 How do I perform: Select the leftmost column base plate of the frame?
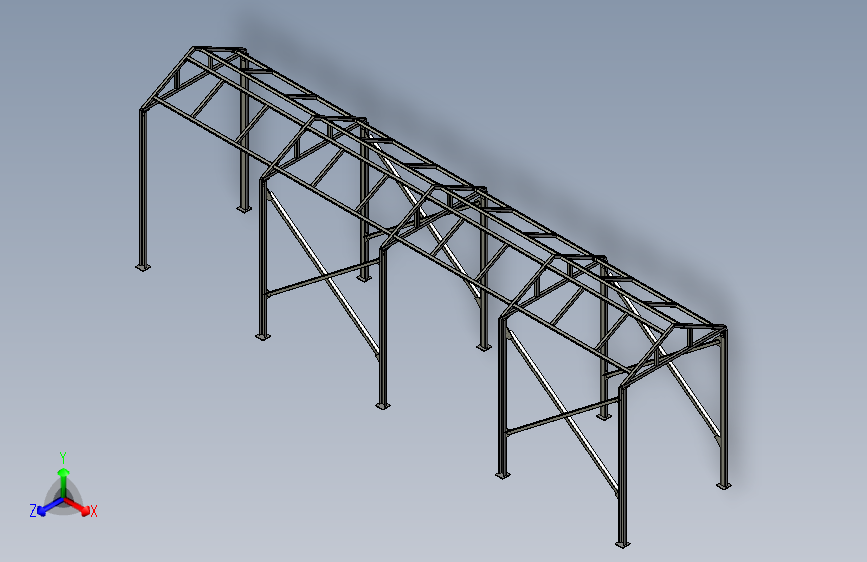click(x=143, y=268)
